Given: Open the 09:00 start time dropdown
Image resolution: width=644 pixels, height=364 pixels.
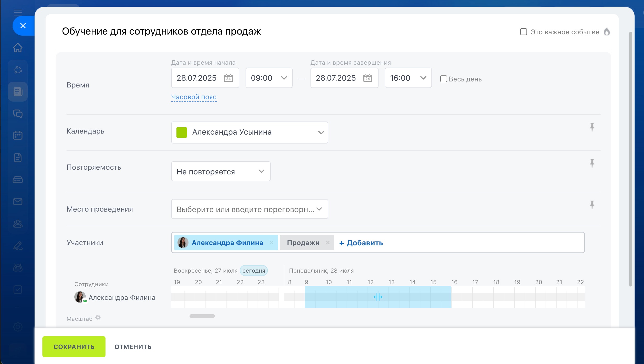Looking at the screenshot, I should click(x=269, y=78).
